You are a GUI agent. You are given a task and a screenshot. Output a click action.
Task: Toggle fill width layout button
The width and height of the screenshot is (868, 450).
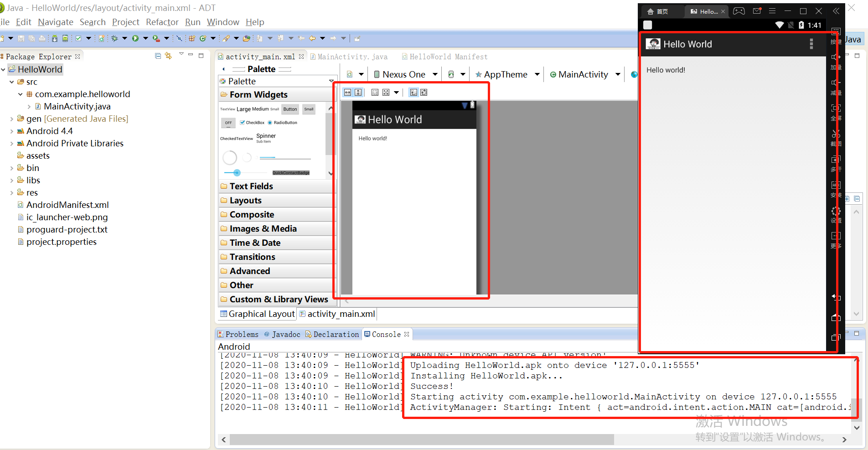coord(348,93)
